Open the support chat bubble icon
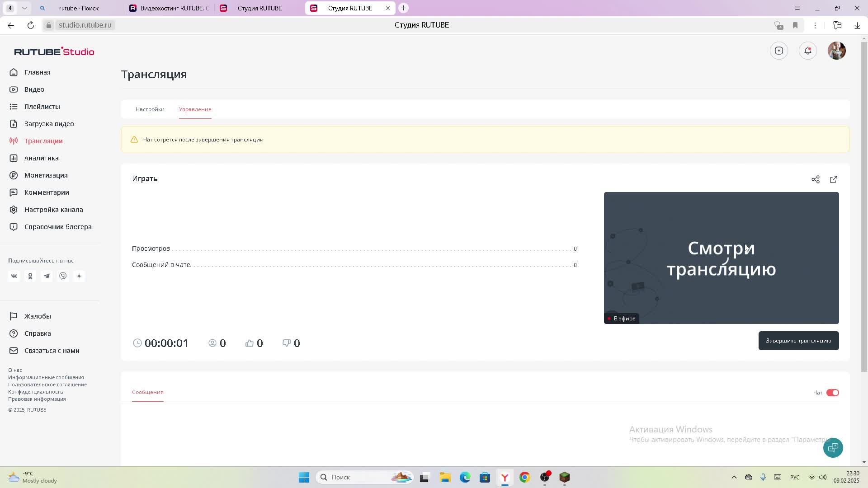 point(833,448)
